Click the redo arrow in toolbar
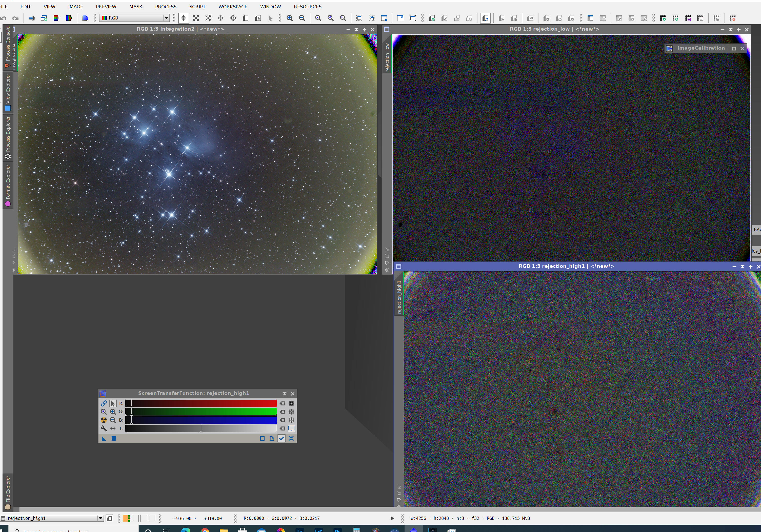The width and height of the screenshot is (761, 532). pyautogui.click(x=15, y=18)
